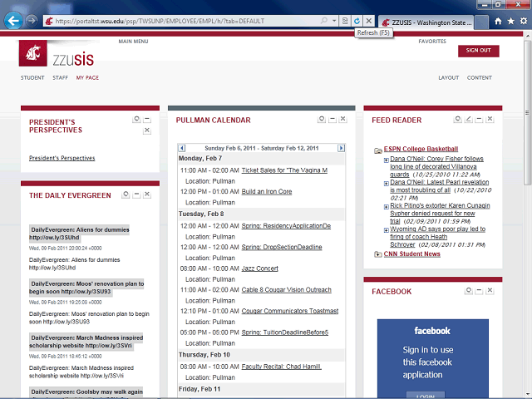This screenshot has width=532, height=399.
Task: Remove the Feed Reader pagelet
Action: pos(490,119)
